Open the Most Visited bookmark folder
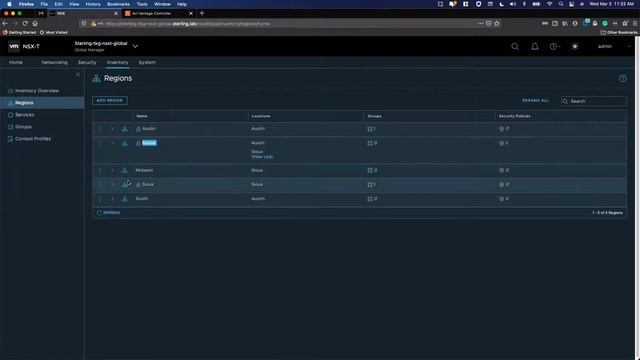This screenshot has width=640, height=360. click(x=53, y=32)
